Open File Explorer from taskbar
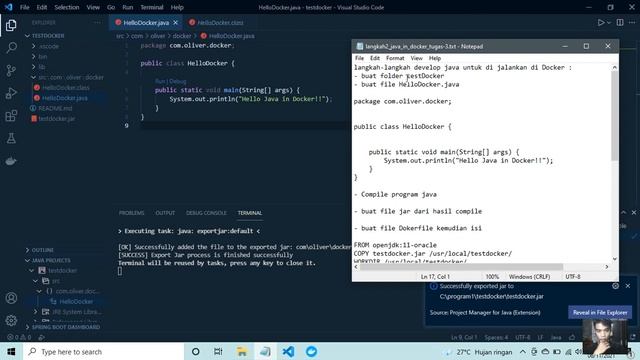Image resolution: width=640 pixels, height=360 pixels. [x=242, y=351]
